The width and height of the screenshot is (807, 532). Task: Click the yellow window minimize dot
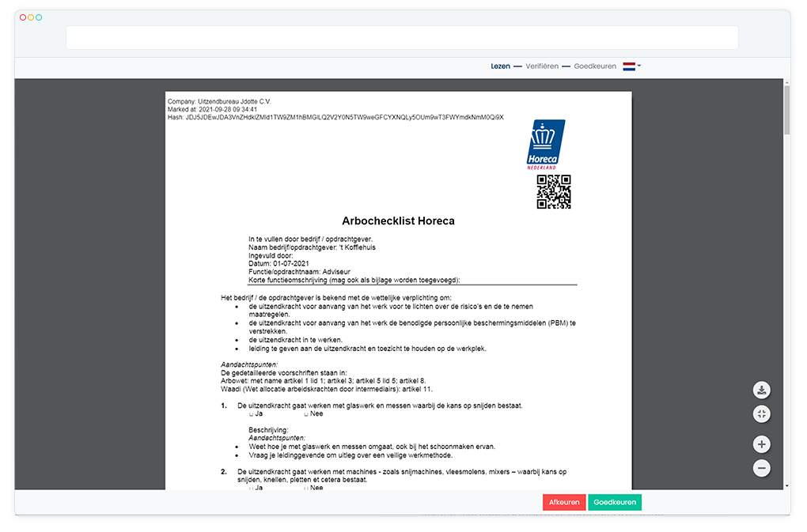coord(31,17)
